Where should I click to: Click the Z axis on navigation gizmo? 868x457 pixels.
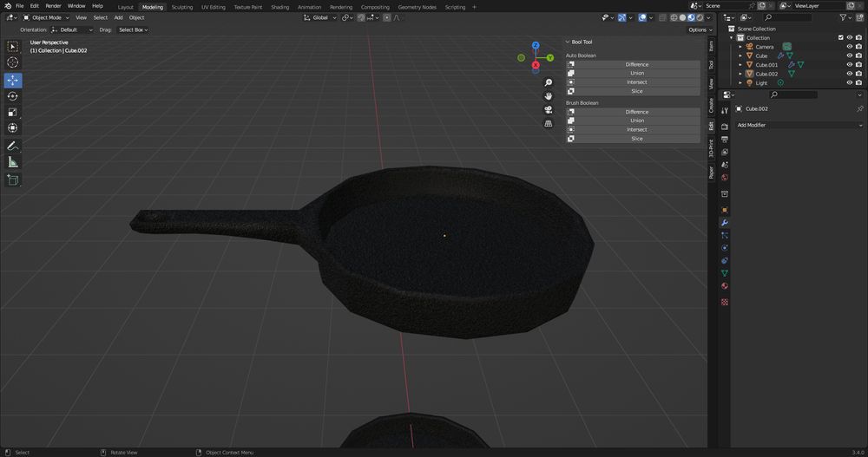[x=536, y=45]
